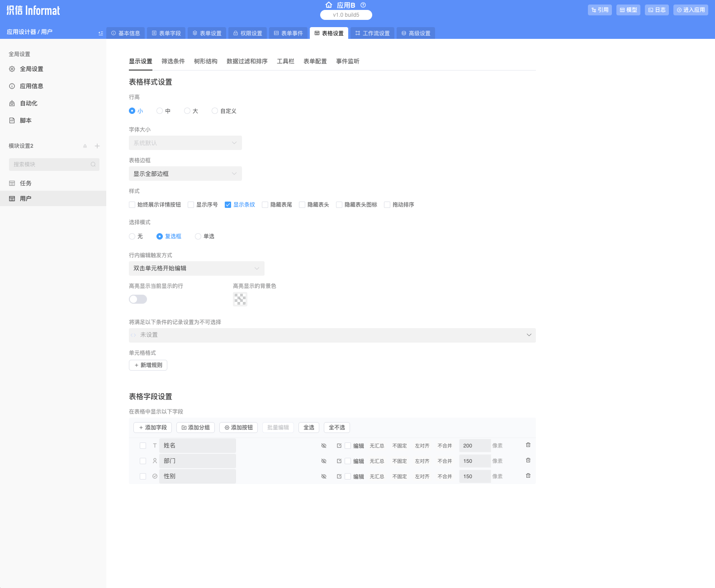715x588 pixels.
Task: Click the 新增规则 button
Action: click(x=148, y=365)
